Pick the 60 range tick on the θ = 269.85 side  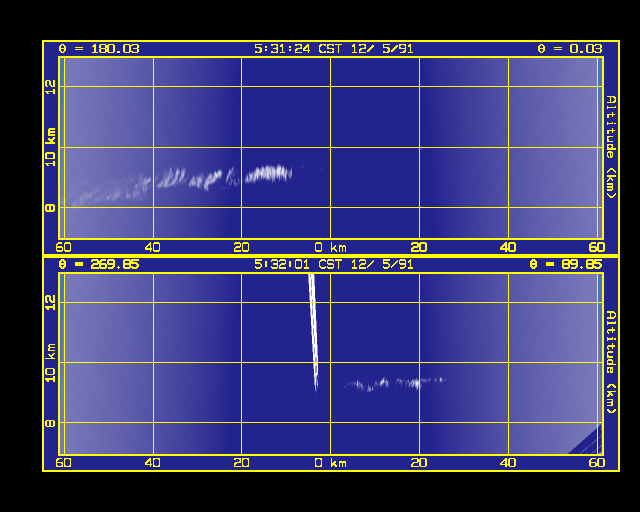coord(64,463)
